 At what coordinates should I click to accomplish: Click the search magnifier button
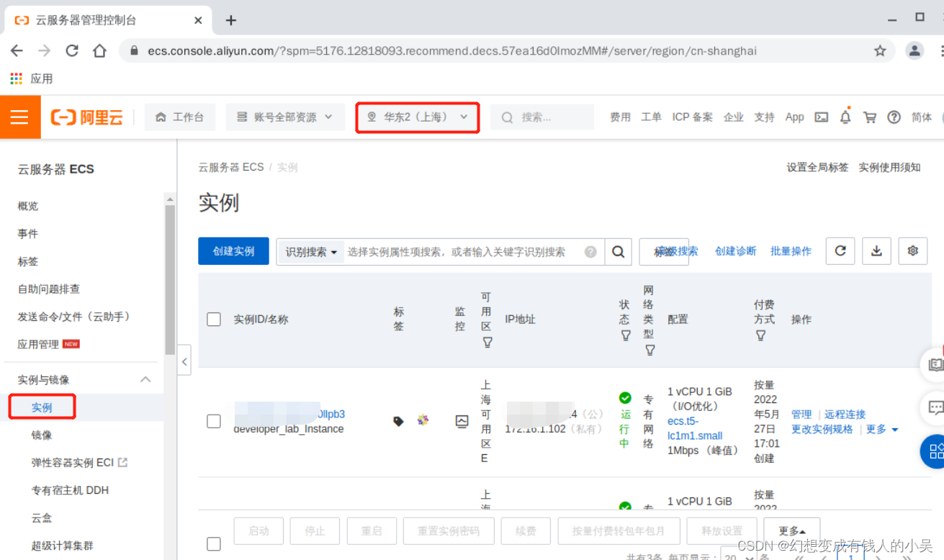618,252
